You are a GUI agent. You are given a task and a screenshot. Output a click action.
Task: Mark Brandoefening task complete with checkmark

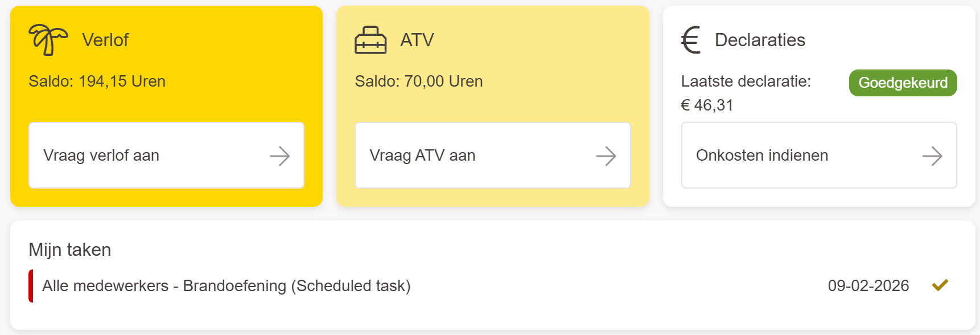[940, 285]
